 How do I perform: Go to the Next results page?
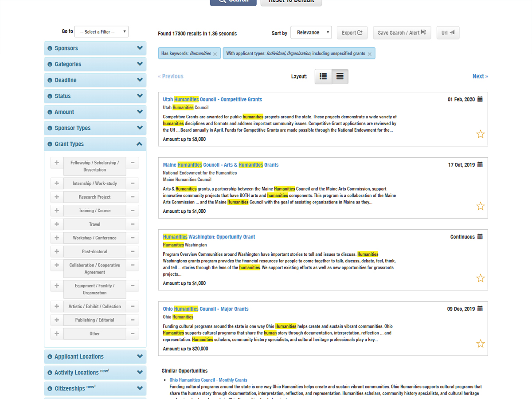(x=480, y=76)
